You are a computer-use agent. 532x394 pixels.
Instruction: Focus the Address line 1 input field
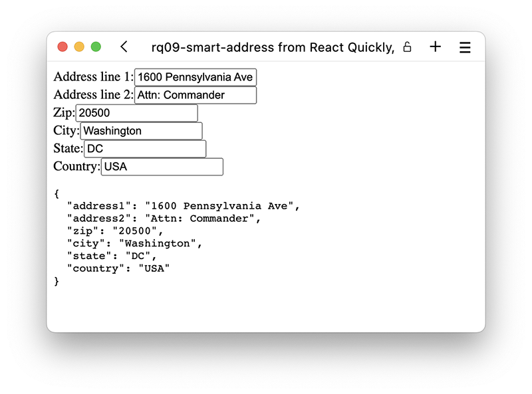pyautogui.click(x=195, y=77)
